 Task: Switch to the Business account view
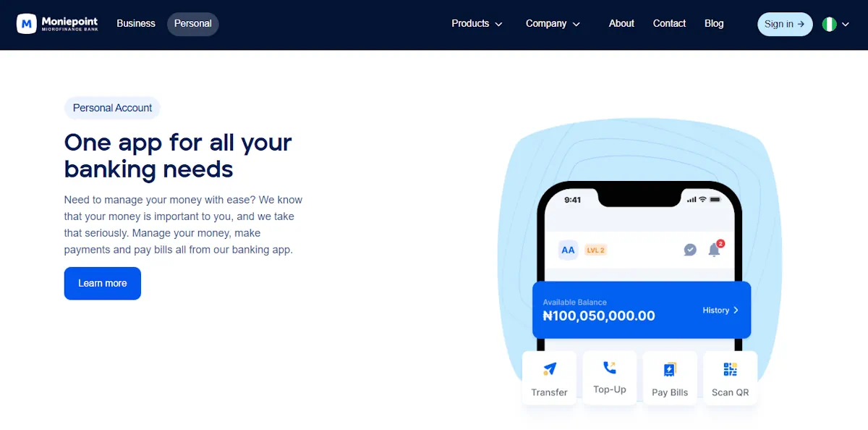(x=136, y=23)
